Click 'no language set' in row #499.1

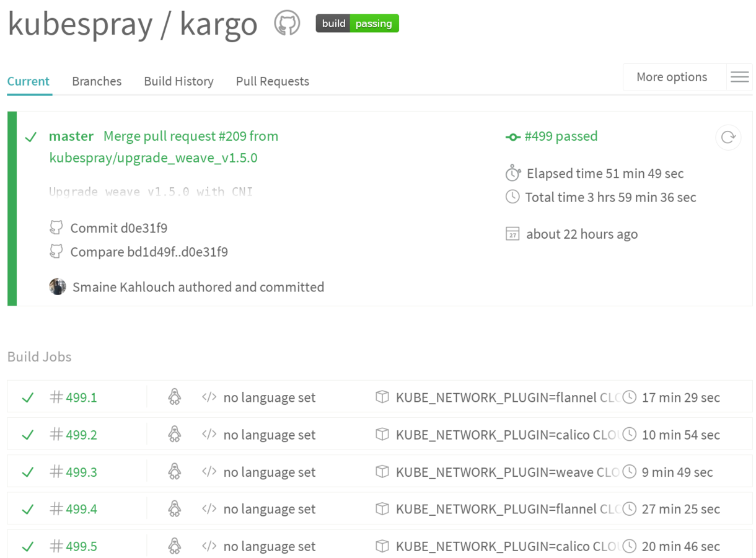tap(270, 397)
